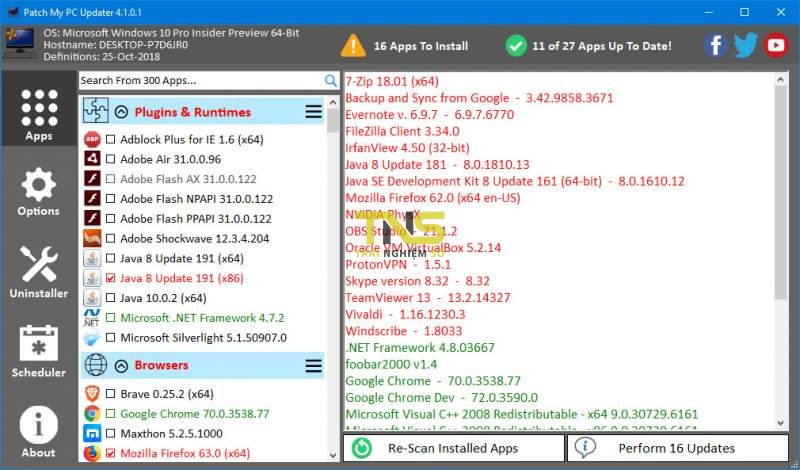
Task: Click the Google Chrome logo icon
Action: 92,414
